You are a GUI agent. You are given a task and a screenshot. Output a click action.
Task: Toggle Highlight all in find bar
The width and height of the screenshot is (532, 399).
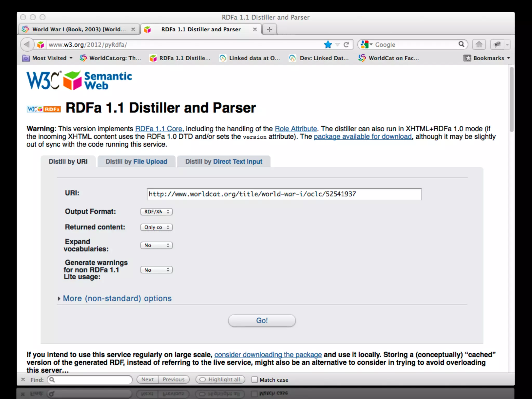[220, 380]
